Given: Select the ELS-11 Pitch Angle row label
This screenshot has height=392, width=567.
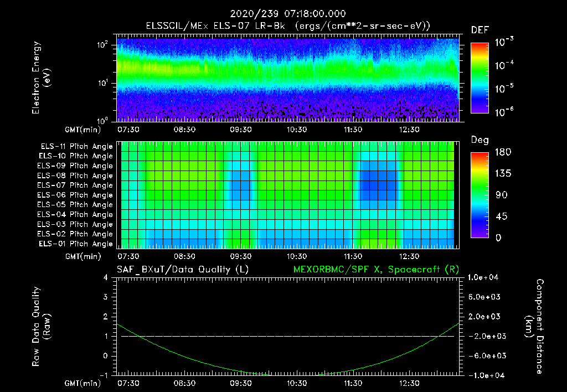Looking at the screenshot, I should coord(76,147).
